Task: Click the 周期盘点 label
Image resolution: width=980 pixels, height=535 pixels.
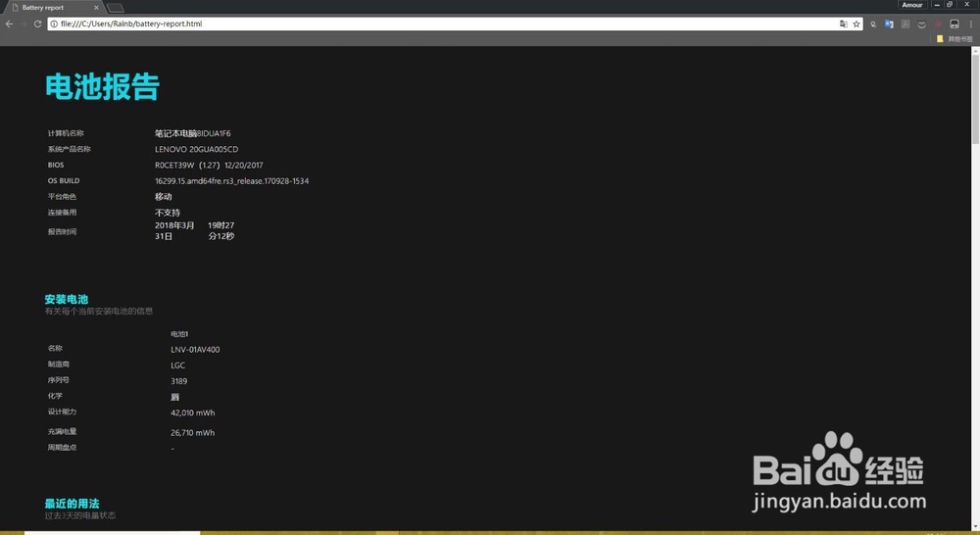Action: tap(62, 448)
